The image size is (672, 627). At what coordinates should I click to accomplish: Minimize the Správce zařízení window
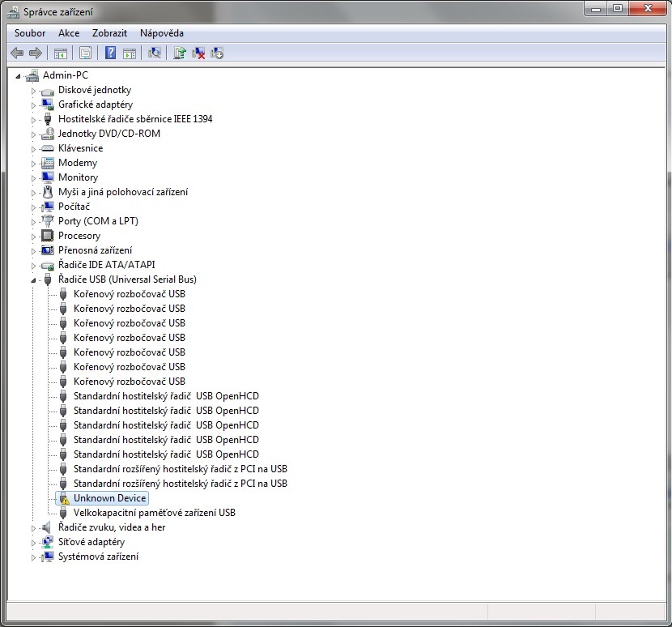click(596, 9)
